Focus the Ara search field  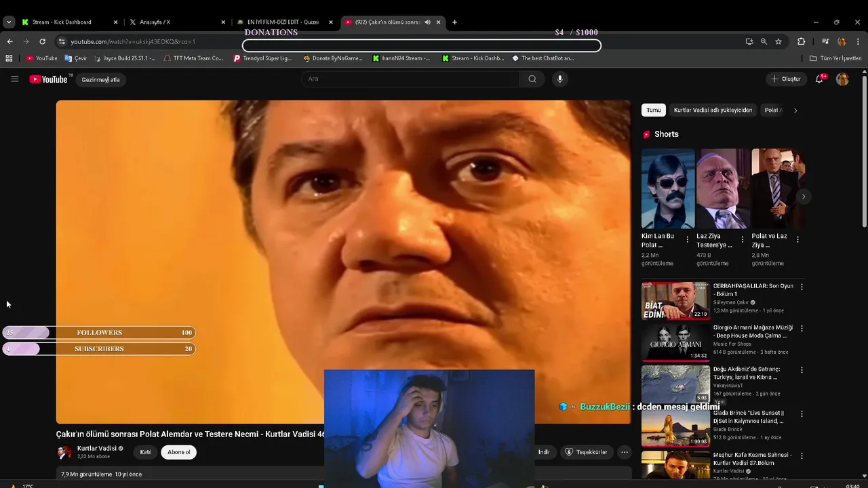411,79
